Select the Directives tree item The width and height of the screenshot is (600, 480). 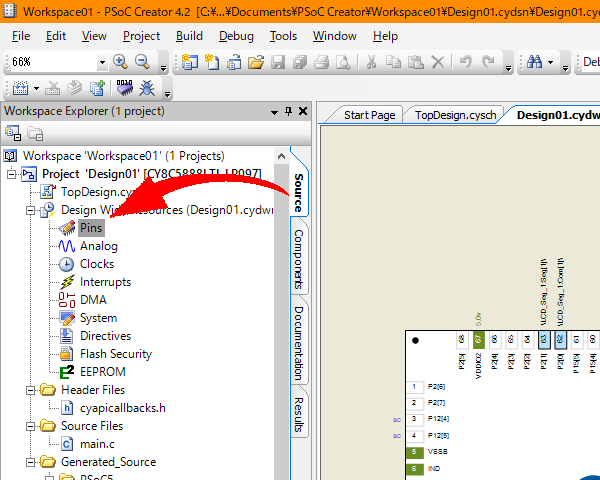tap(105, 336)
